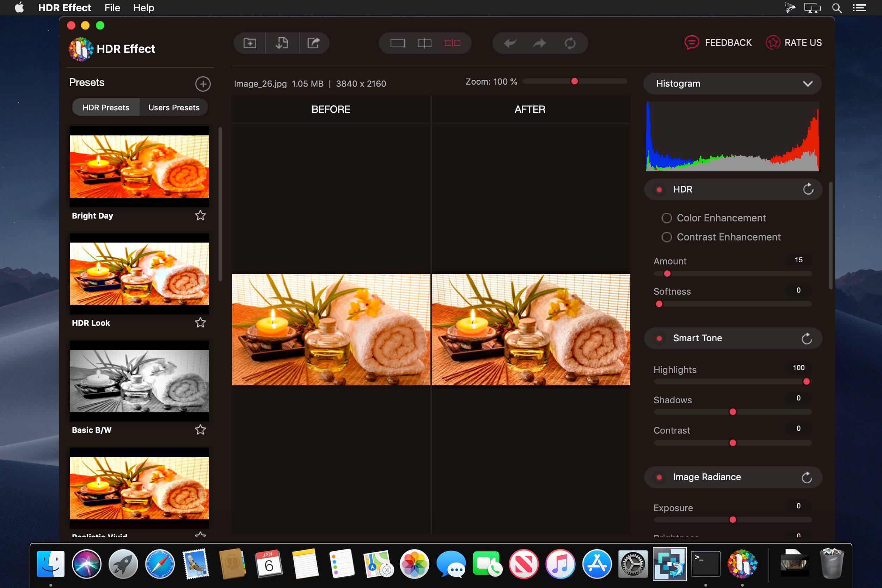Screen dimensions: 882x588
Task: Click HDR Effect icon in the dock
Action: (x=742, y=564)
